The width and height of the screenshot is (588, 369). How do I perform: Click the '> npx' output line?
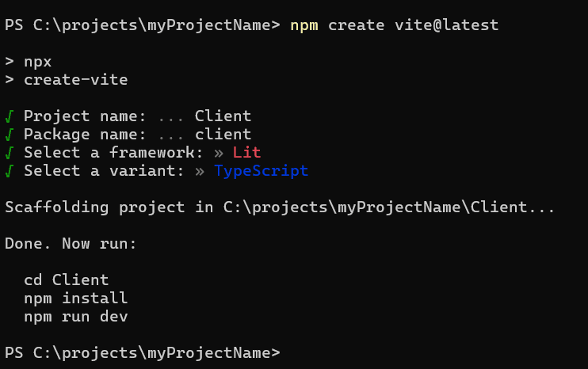[x=28, y=62]
